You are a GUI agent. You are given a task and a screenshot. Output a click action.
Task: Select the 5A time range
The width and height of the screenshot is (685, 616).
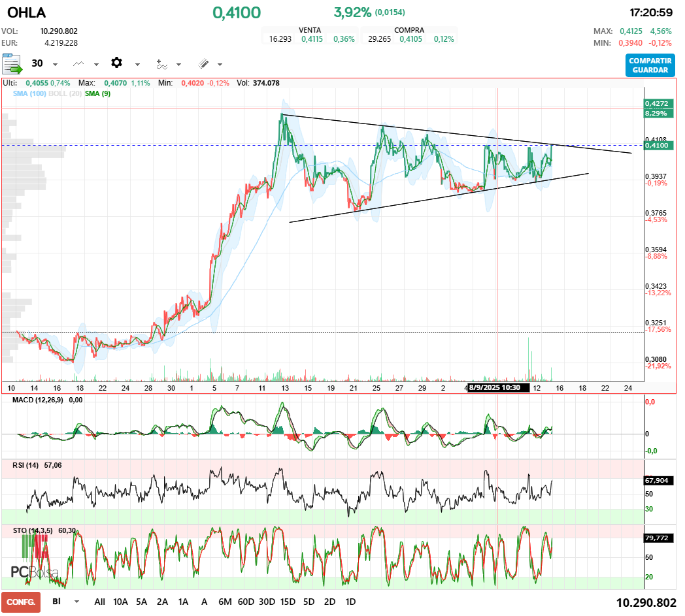click(x=142, y=602)
